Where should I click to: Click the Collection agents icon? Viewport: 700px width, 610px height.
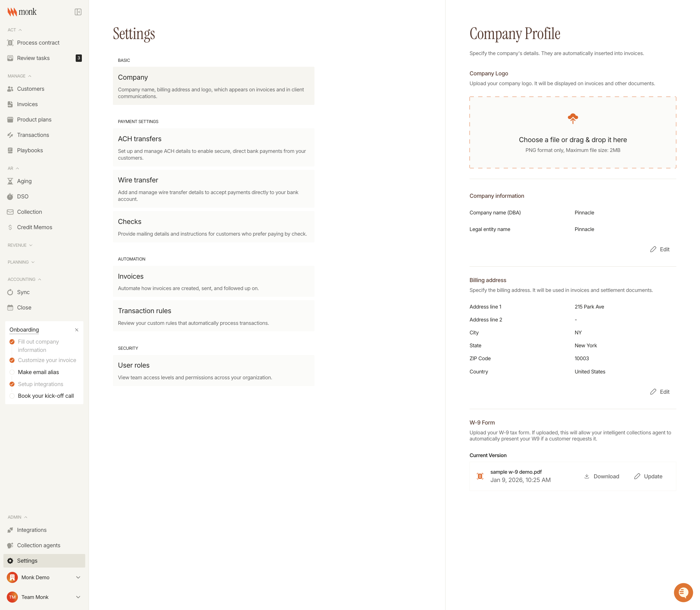pos(10,545)
